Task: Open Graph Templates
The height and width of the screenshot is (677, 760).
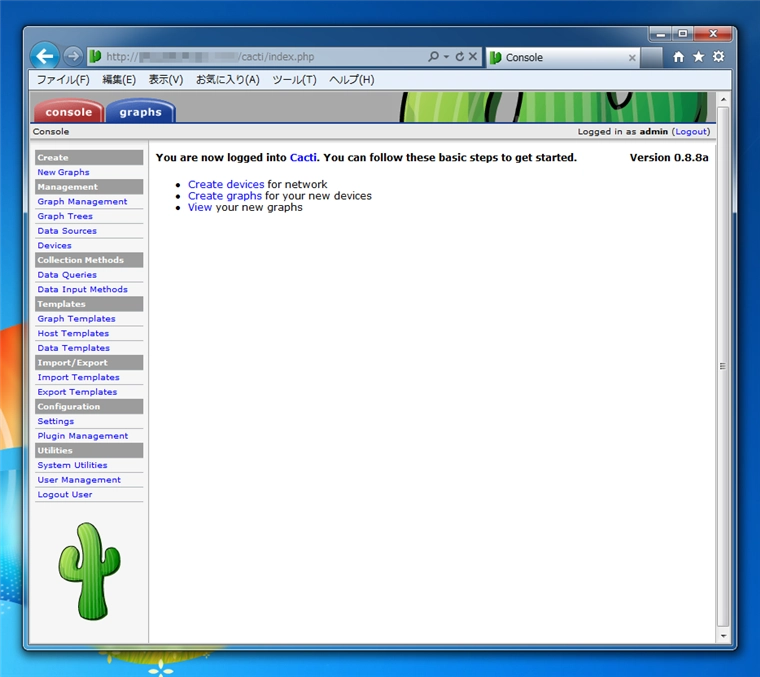Action: coord(77,318)
